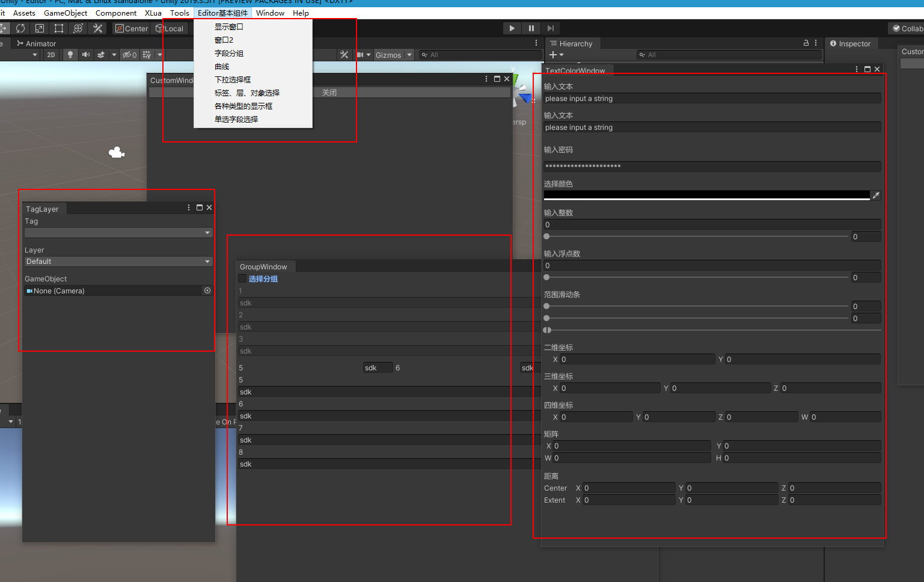Click the scene view search field
Viewport: 924px width, 582px height.
481,55
